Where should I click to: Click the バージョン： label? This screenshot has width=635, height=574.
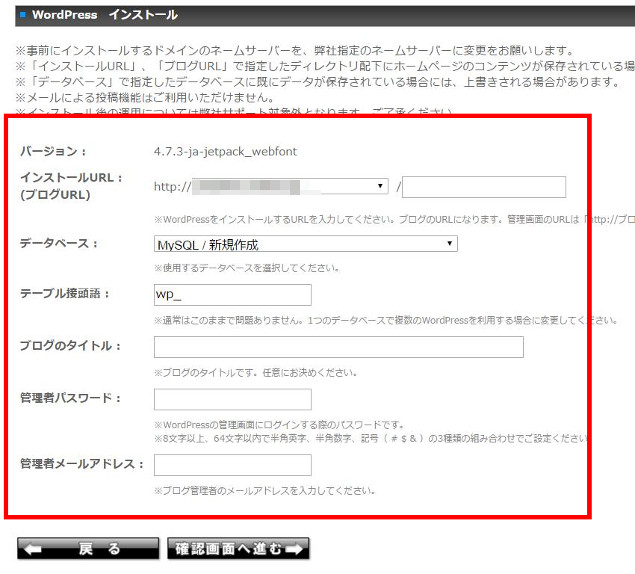click(x=53, y=152)
